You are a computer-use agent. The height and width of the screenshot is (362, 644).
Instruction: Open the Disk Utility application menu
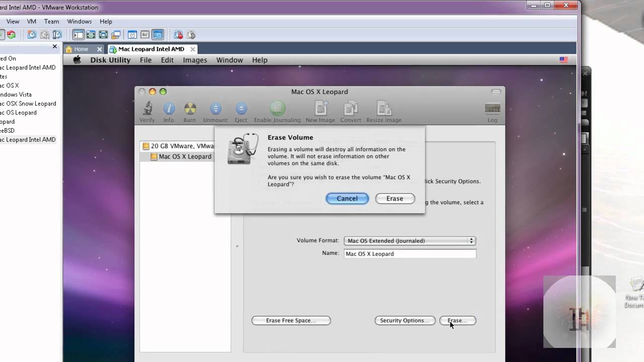click(x=110, y=60)
